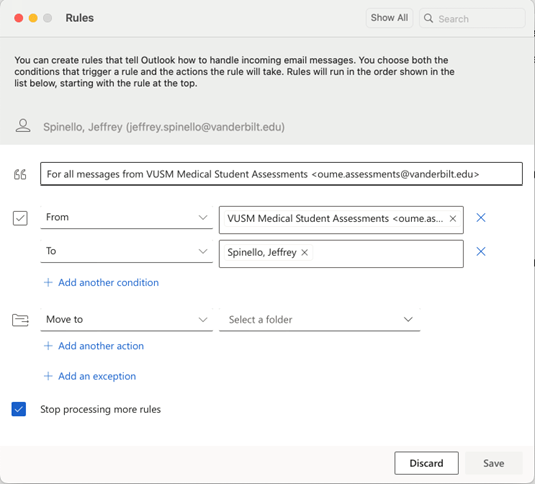
Task: Click the move-to-folder action icon
Action: tap(20, 320)
